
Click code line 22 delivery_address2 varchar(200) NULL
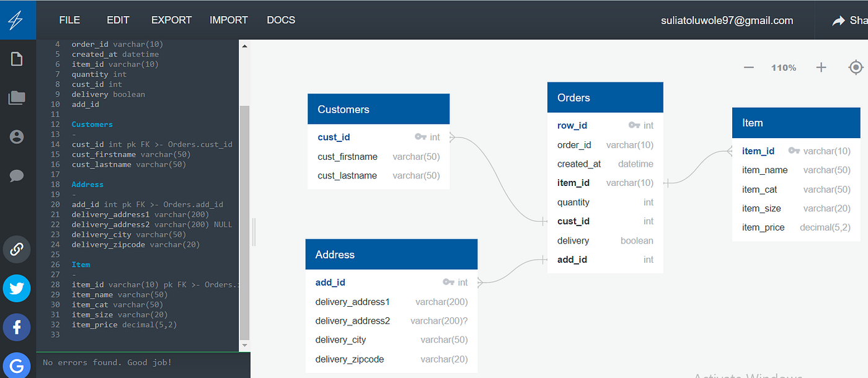coord(152,224)
